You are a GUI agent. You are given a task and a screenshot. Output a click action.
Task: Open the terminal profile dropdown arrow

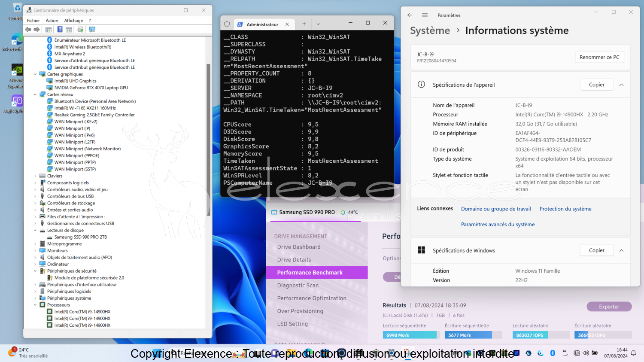318,24
